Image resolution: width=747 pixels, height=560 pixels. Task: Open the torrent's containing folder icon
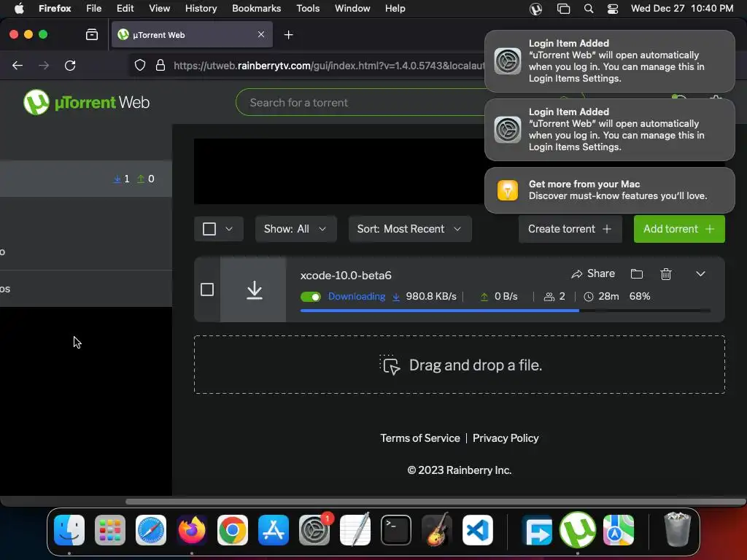636,274
